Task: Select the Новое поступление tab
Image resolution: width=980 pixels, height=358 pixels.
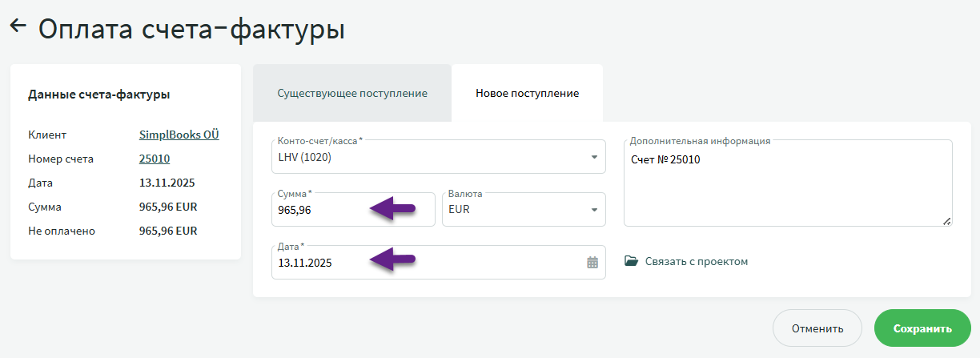Action: click(527, 93)
